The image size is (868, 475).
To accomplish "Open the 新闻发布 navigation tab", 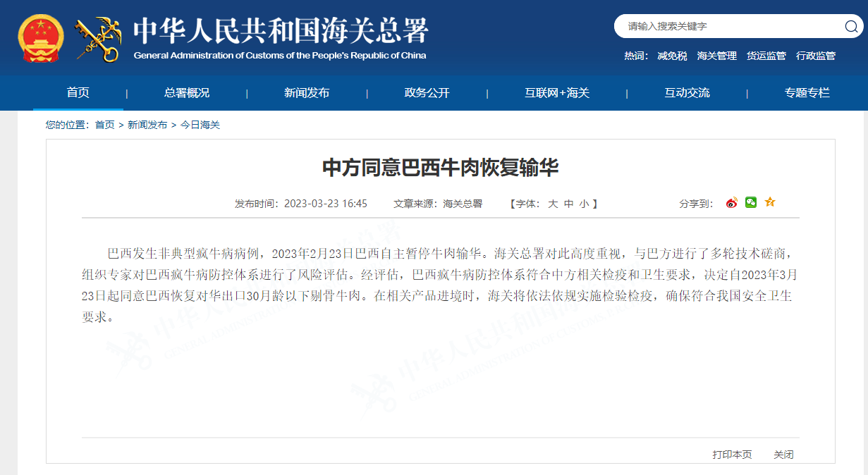I will tap(307, 93).
